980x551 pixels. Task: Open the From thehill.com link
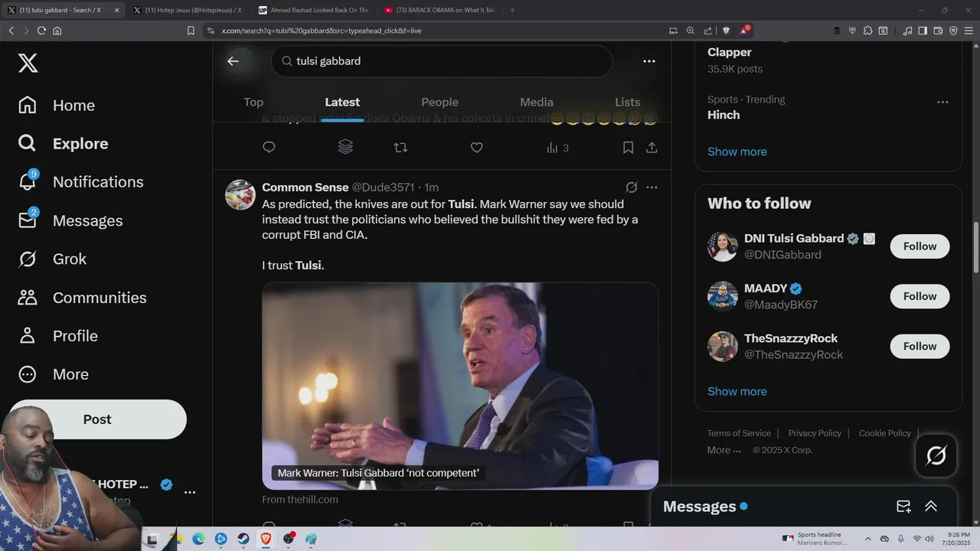click(x=300, y=499)
